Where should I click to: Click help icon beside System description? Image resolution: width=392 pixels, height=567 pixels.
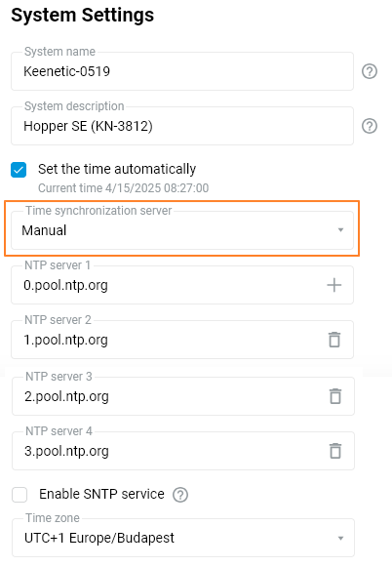point(370,126)
